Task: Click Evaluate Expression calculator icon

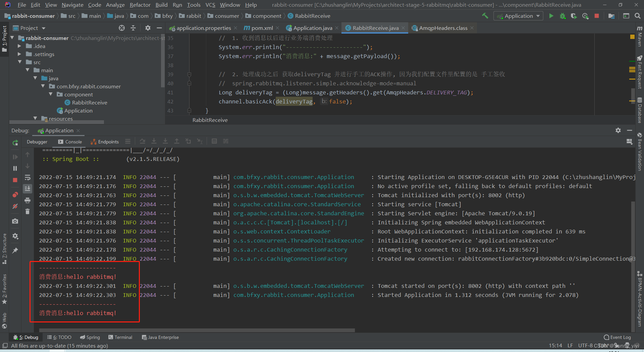Action: coord(214,141)
